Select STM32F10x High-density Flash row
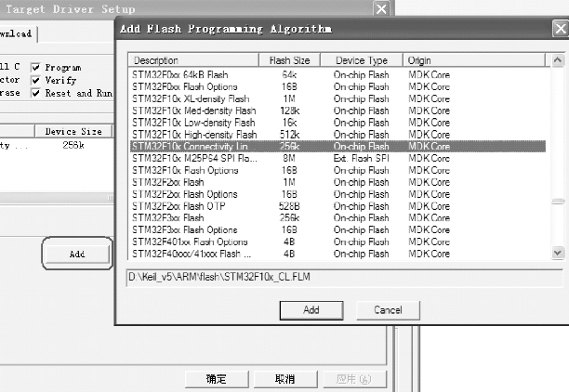The width and height of the screenshot is (569, 392). [x=337, y=135]
